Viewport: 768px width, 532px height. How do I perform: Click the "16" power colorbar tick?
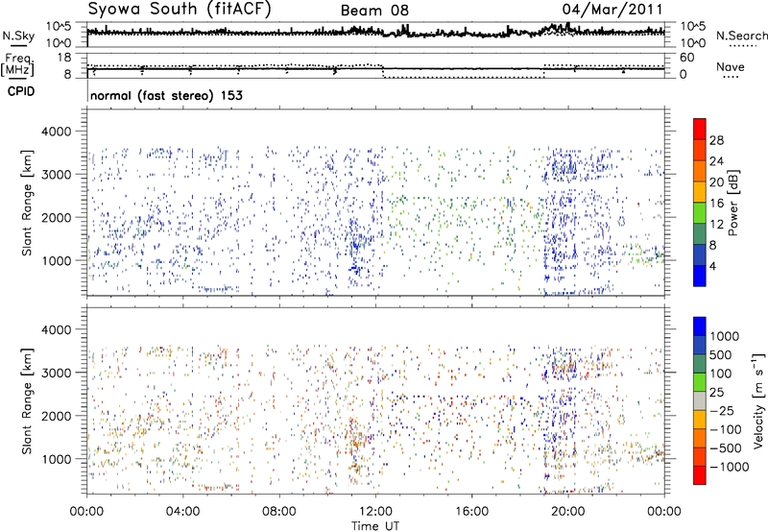point(716,204)
